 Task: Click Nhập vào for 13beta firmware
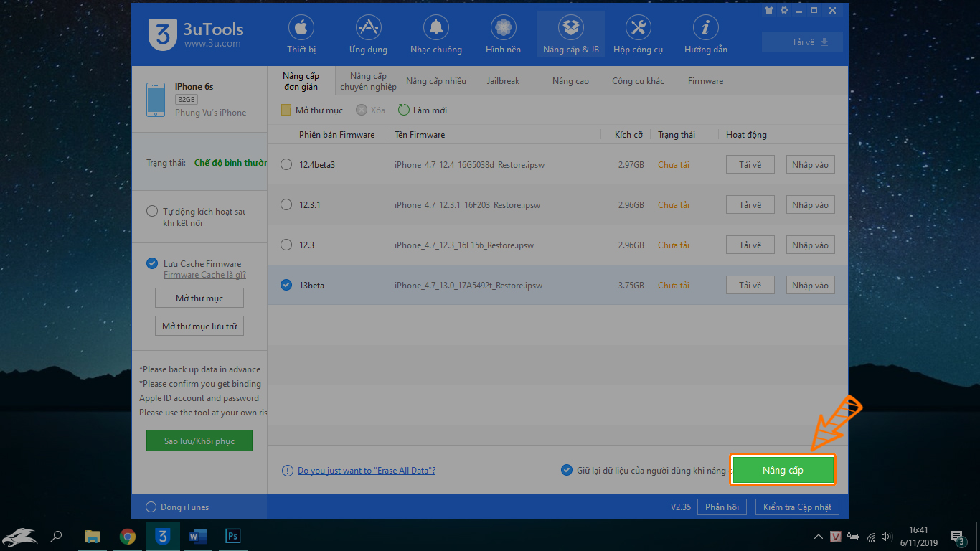point(810,286)
